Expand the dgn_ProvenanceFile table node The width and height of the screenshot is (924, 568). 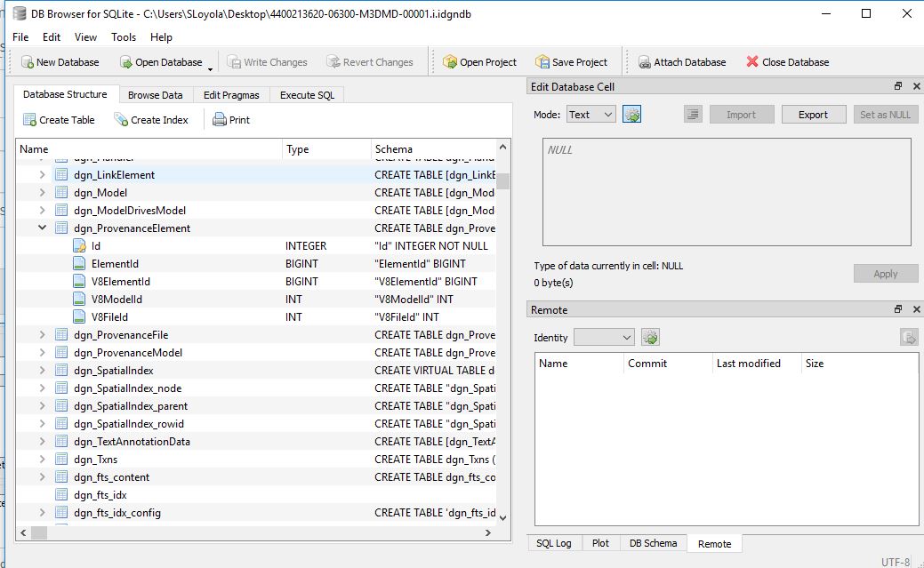pos(42,334)
